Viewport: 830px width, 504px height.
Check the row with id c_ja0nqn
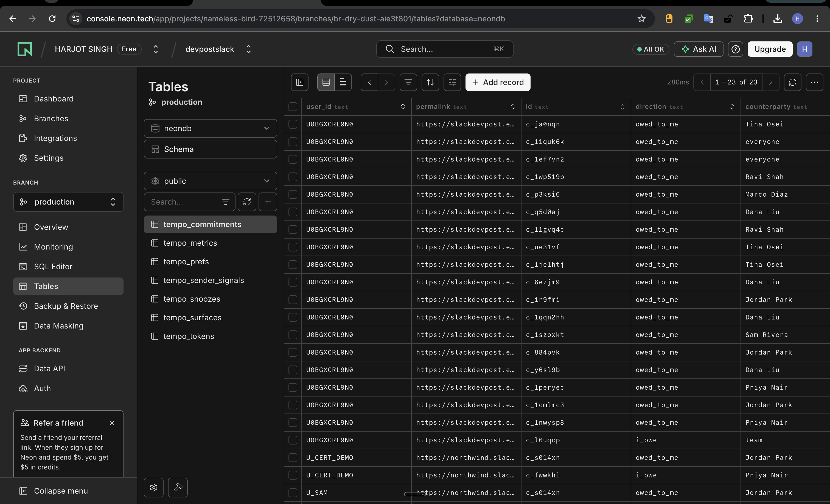click(x=293, y=124)
